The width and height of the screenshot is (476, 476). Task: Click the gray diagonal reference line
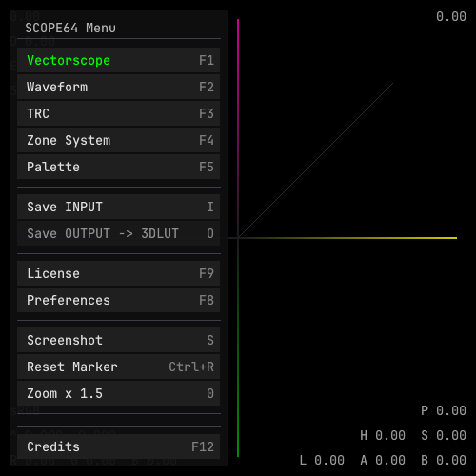(x=316, y=160)
